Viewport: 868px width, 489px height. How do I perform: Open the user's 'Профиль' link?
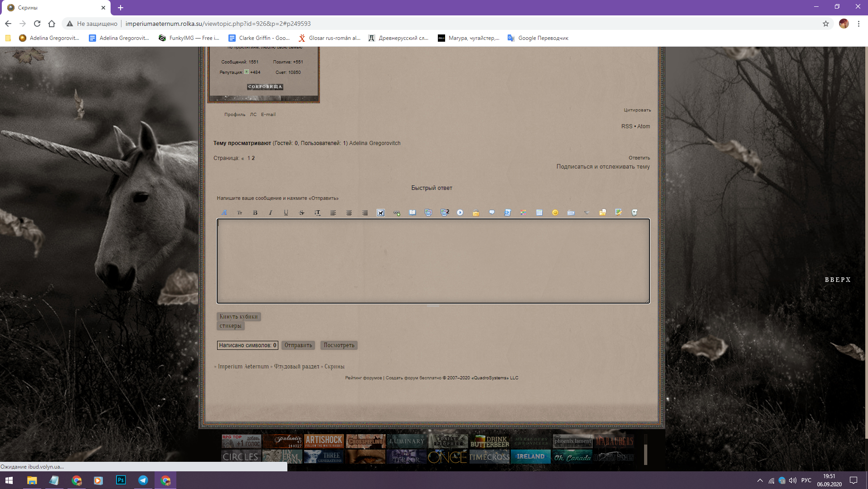pyautogui.click(x=235, y=115)
